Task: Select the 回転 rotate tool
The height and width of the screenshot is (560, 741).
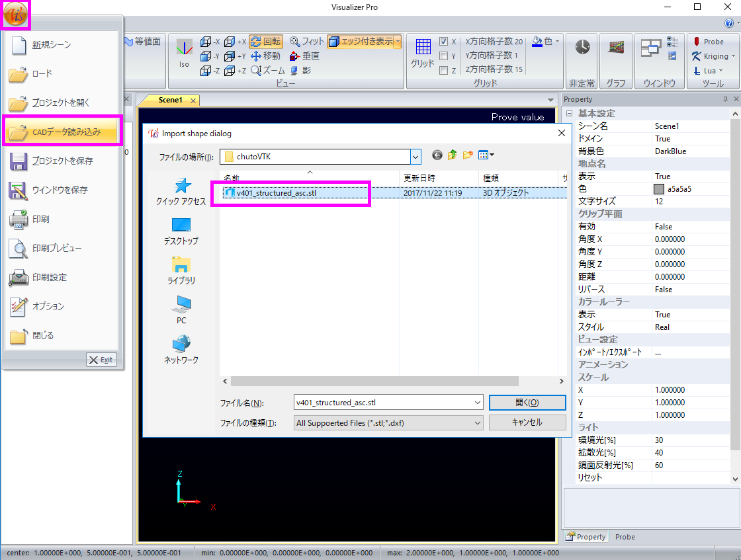Action: point(265,42)
